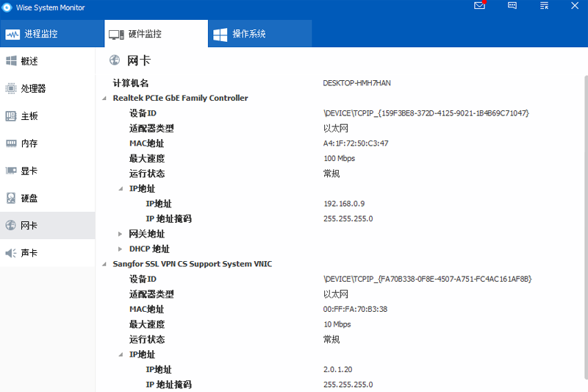The image size is (588, 392).
Task: Open the feedback chat bubble icon
Action: coord(512,6)
